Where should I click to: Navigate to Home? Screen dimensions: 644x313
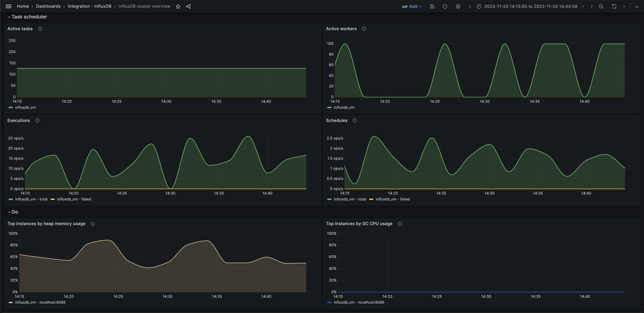[23, 6]
